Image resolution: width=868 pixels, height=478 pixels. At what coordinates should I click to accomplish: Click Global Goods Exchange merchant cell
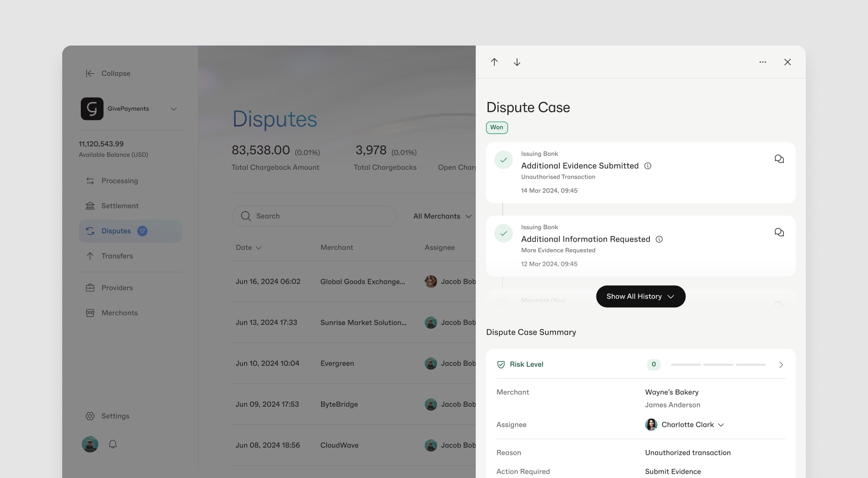pos(362,282)
